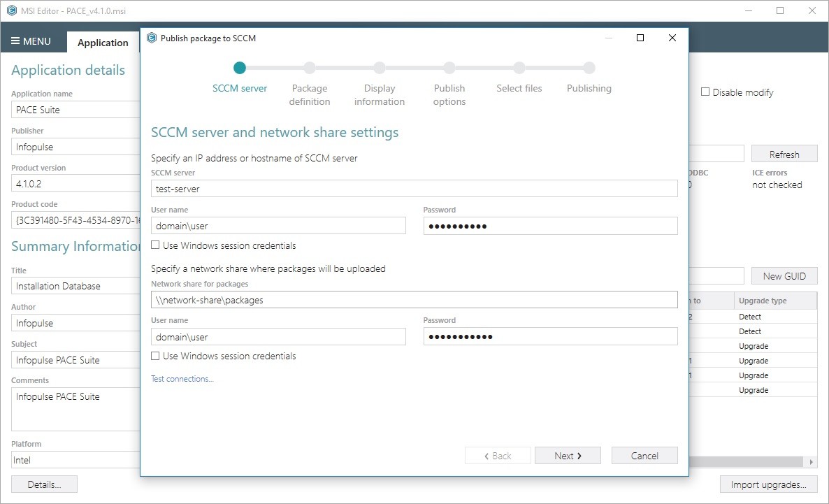Click the Publishing step label

tap(589, 88)
